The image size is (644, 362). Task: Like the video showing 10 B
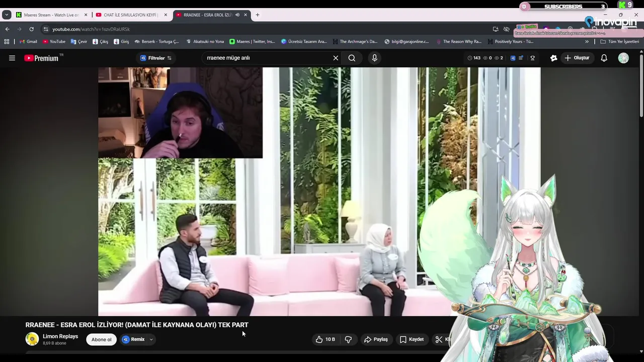[x=326, y=339]
